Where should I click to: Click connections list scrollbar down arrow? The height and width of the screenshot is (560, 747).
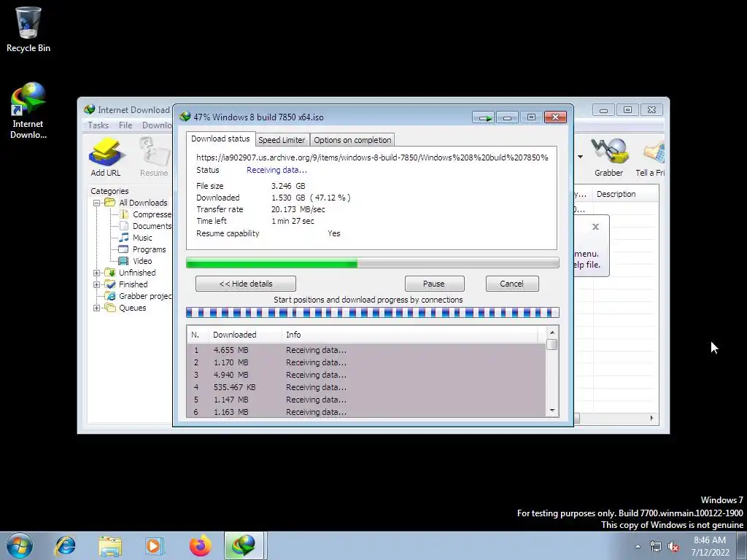(552, 411)
